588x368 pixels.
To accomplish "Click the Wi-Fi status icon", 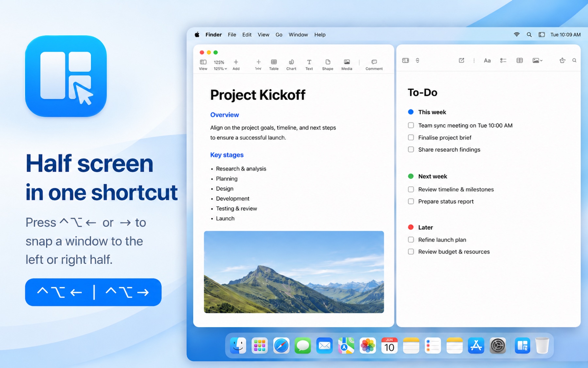I will [516, 34].
